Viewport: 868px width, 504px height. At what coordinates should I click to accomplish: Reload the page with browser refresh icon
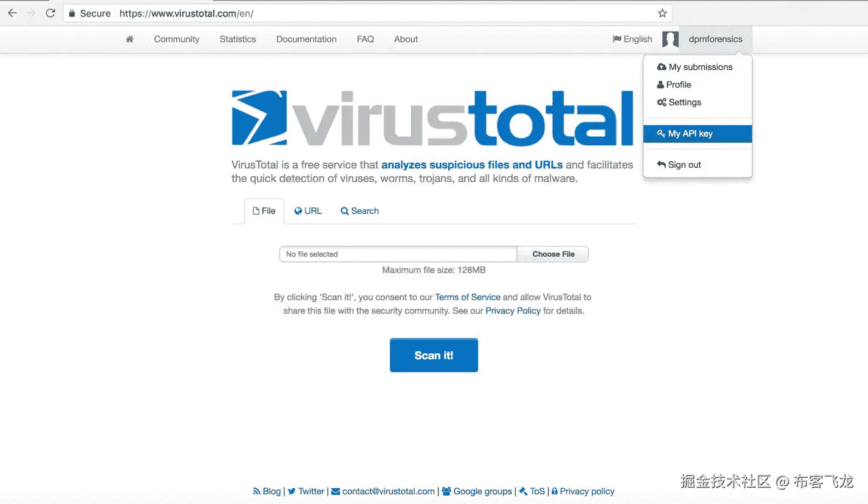tap(50, 13)
